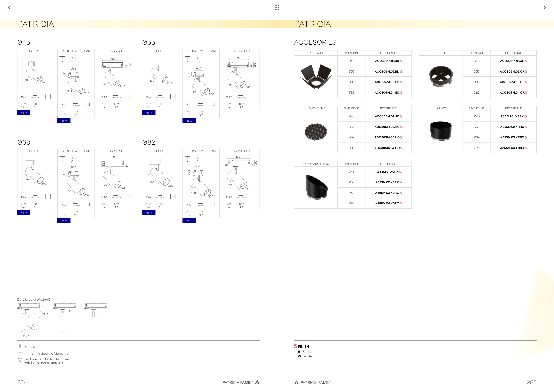554x392 pixels.
Task: Click the NEW badge under Ø82 Recessed
Action: pyautogui.click(x=189, y=221)
